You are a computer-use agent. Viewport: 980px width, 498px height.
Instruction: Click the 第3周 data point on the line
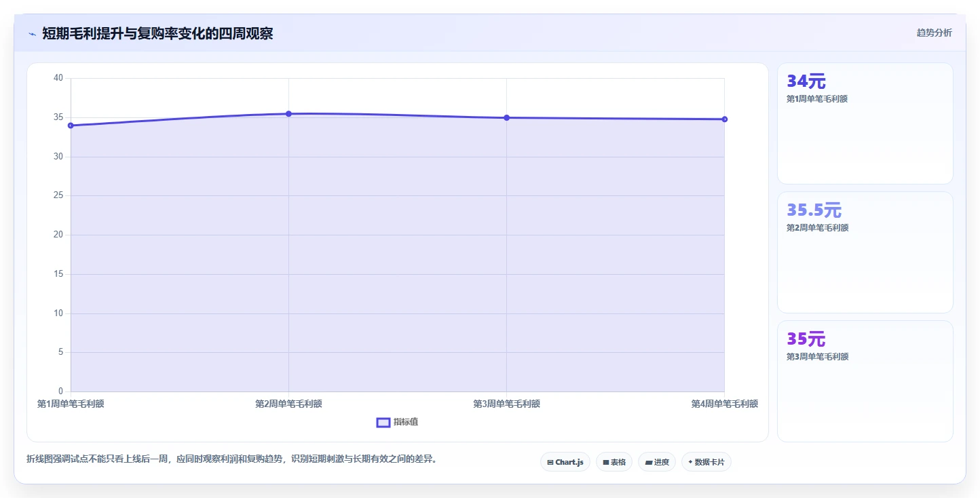pyautogui.click(x=506, y=118)
